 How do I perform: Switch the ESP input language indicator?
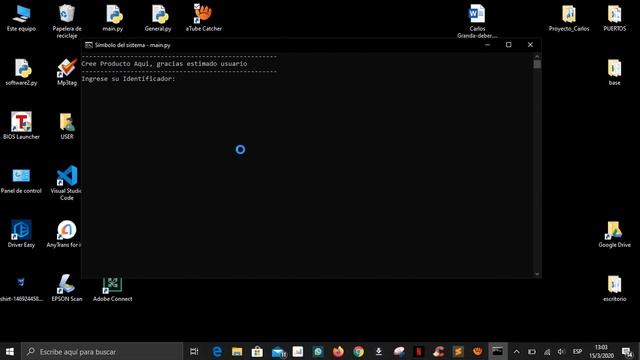click(577, 351)
